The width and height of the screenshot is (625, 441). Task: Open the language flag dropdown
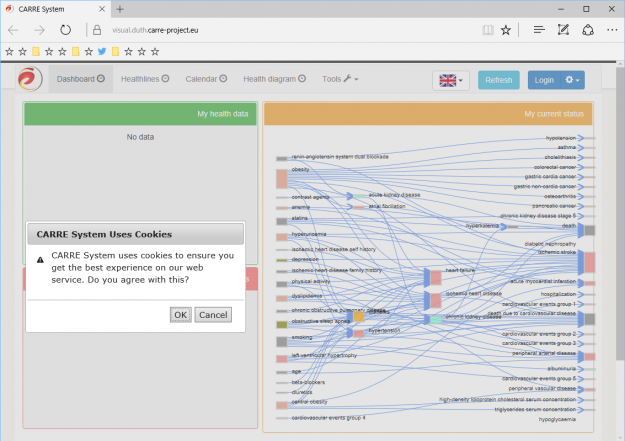(451, 80)
